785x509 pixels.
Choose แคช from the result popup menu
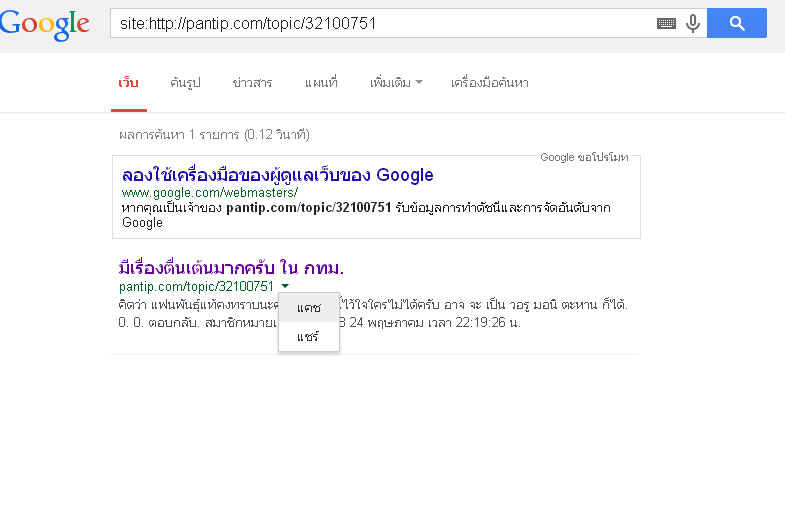click(308, 307)
